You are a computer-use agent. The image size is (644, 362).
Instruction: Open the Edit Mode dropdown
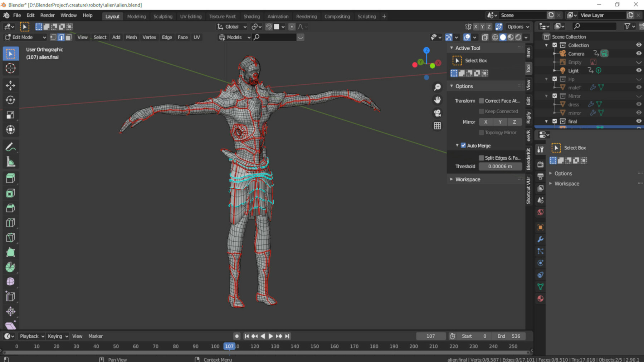[24, 37]
